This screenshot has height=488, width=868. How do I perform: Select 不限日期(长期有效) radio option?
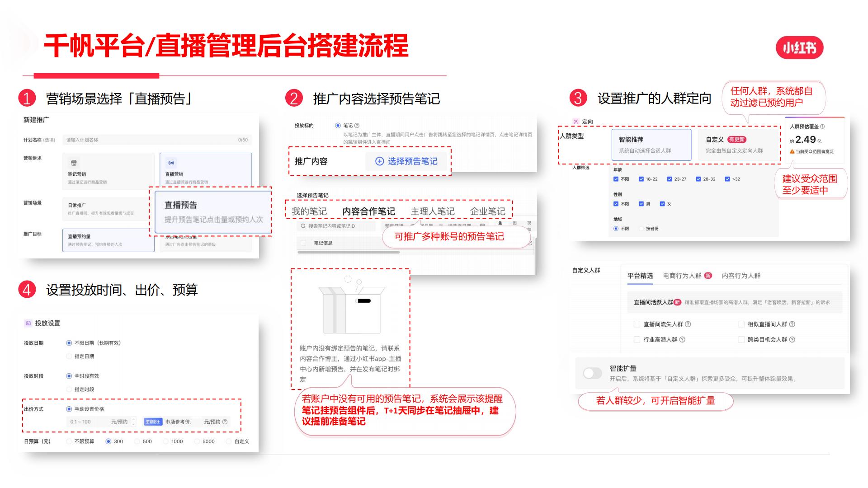click(69, 343)
